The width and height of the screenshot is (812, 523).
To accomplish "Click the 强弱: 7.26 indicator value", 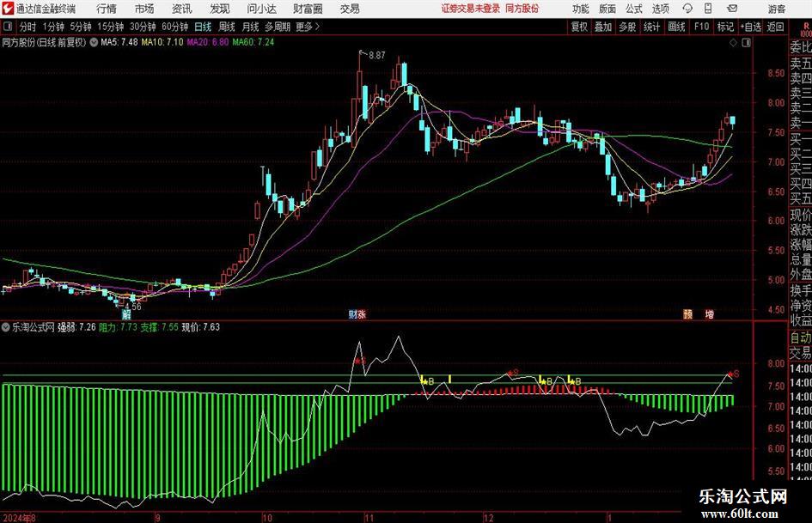I will 76,327.
